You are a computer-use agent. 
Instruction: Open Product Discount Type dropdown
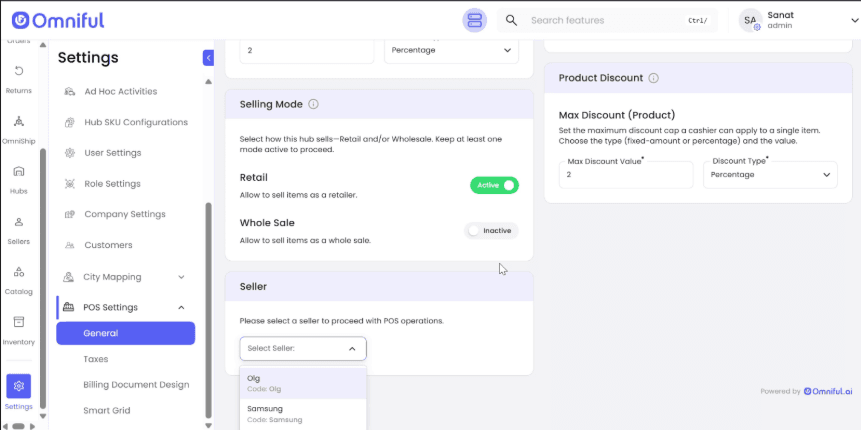coord(770,175)
